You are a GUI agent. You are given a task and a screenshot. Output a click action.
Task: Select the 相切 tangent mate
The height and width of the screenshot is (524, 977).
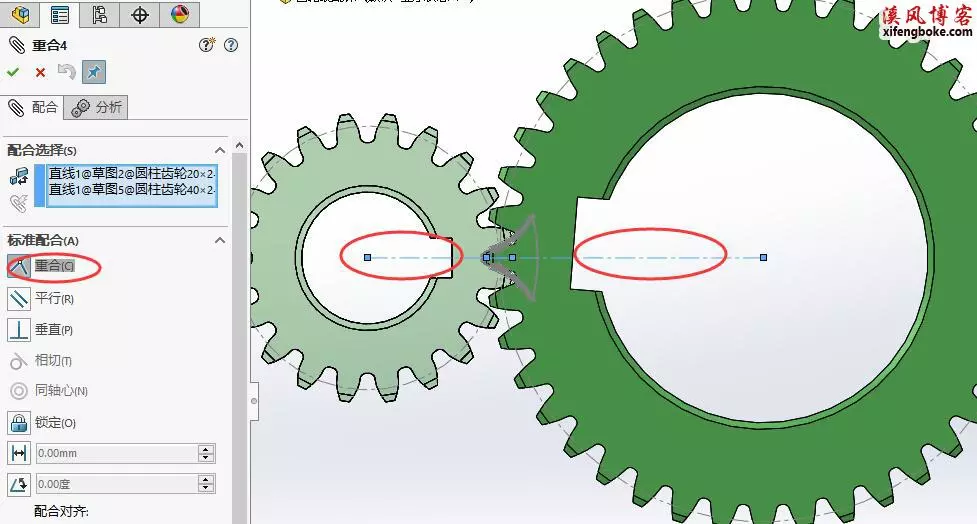(40, 360)
